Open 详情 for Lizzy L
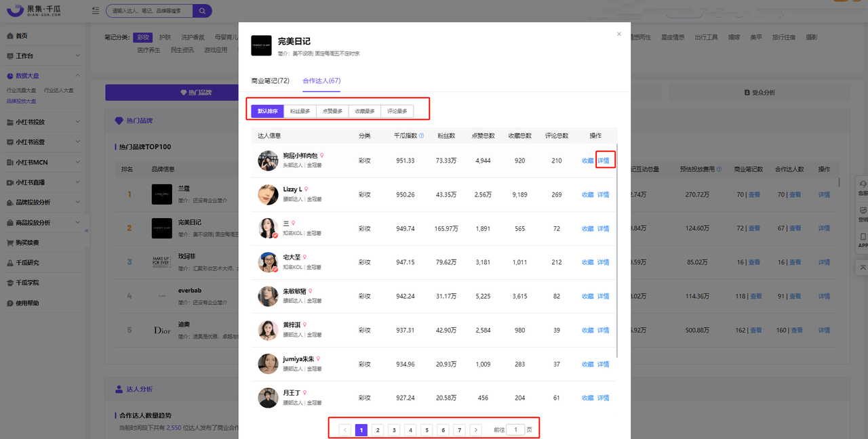The height and width of the screenshot is (439, 868). (603, 194)
